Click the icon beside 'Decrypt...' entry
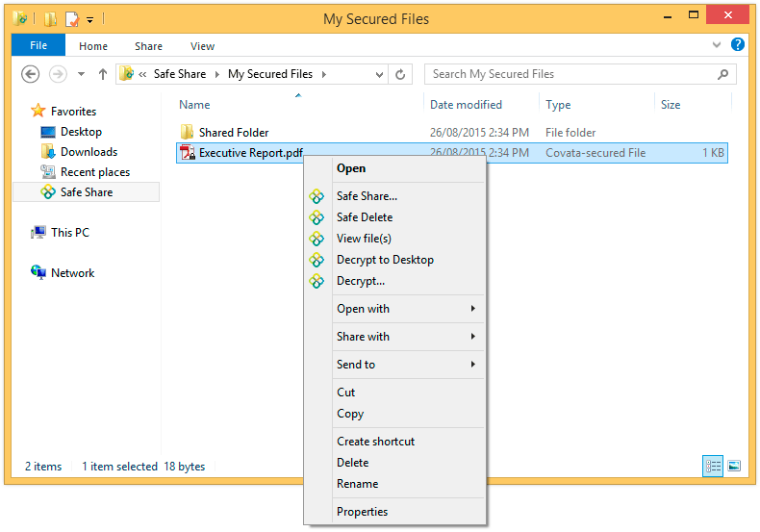Viewport: 760px width, 532px height. click(317, 281)
